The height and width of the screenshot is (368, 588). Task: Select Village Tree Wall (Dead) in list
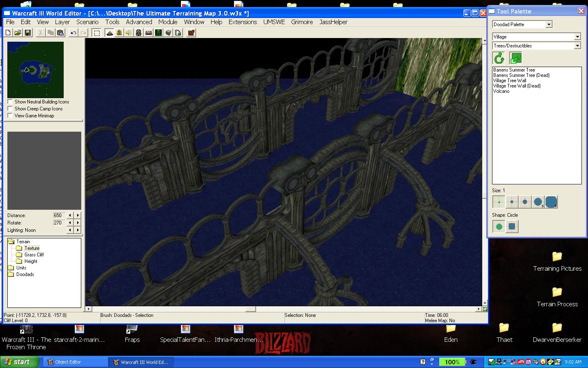(x=517, y=86)
